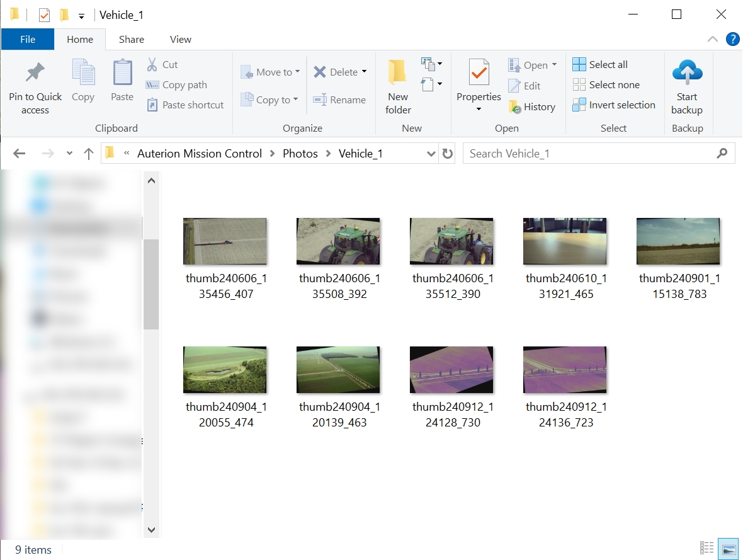This screenshot has width=743, height=560.
Task: Click Select all in the ribbon
Action: point(600,64)
